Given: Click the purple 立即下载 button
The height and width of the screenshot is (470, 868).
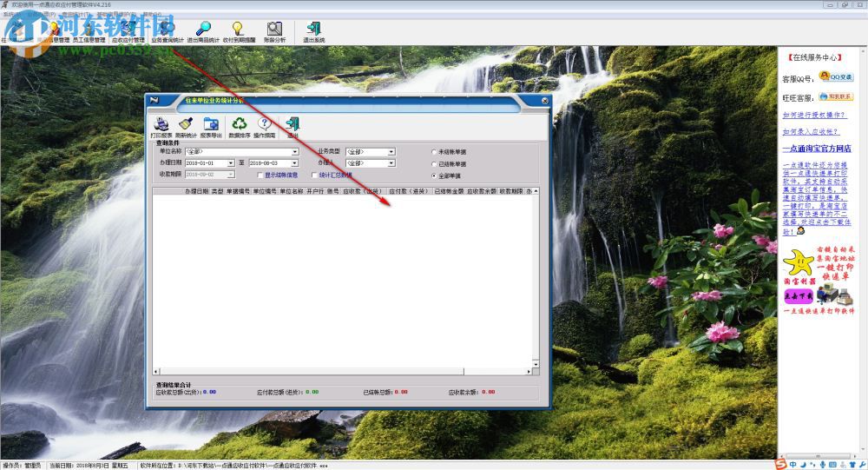Looking at the screenshot, I should [x=799, y=296].
